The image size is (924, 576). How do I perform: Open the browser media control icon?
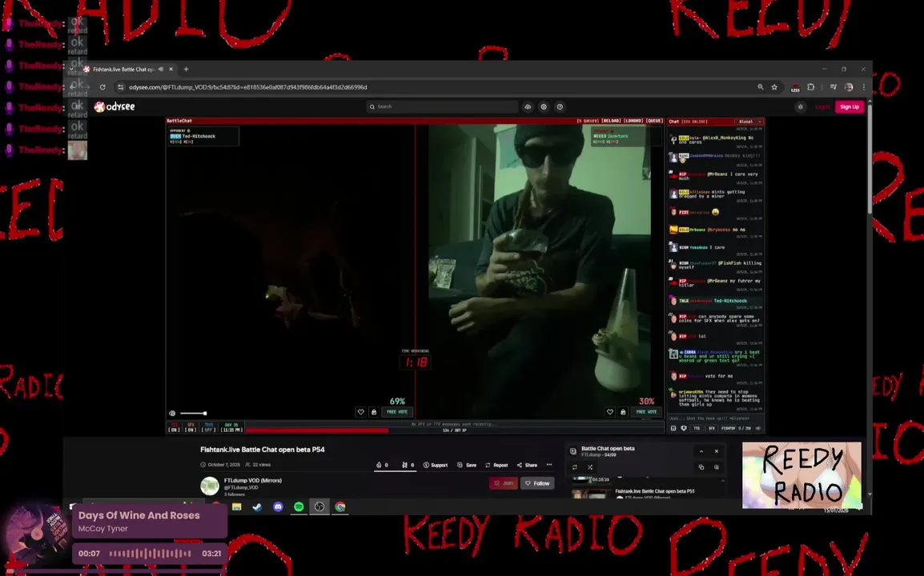pos(834,87)
